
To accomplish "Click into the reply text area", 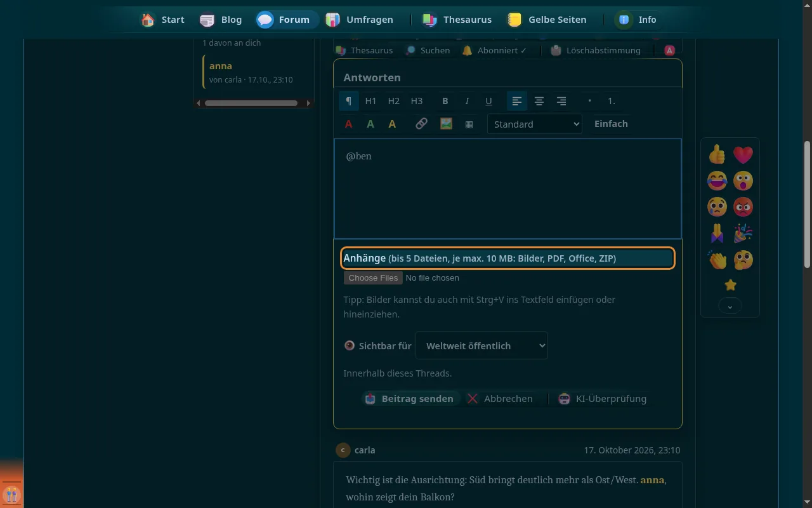I will [x=507, y=189].
